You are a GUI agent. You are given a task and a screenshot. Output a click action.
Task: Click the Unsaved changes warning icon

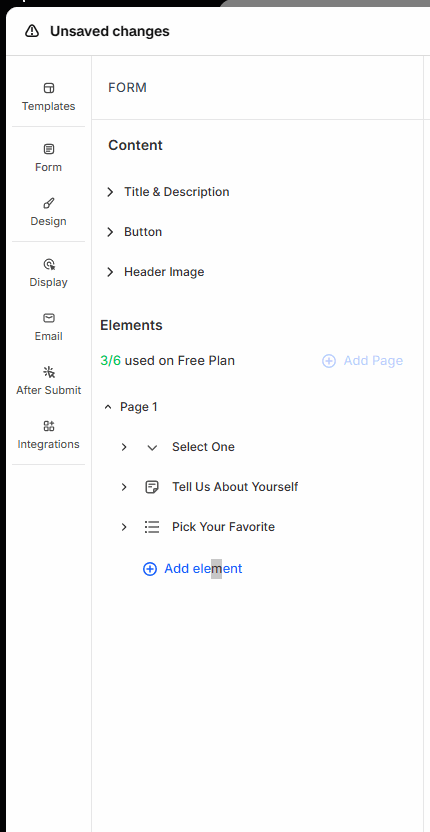(x=32, y=31)
